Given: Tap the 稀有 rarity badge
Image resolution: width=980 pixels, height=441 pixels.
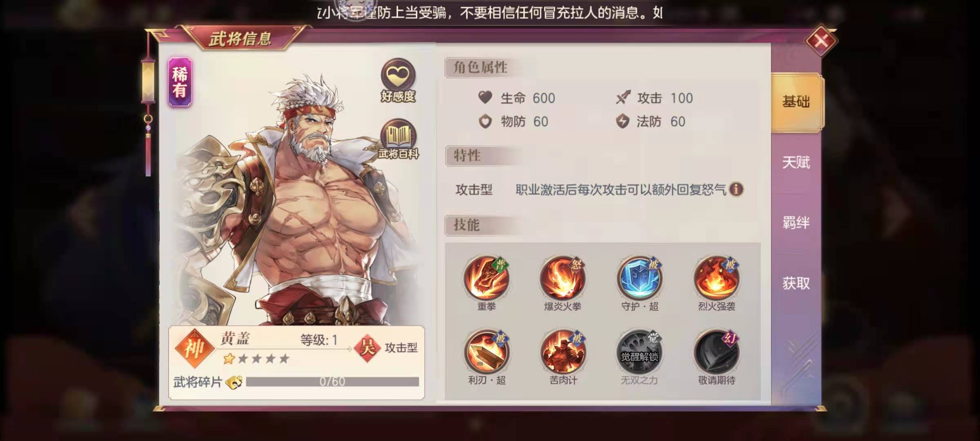Looking at the screenshot, I should 180,82.
